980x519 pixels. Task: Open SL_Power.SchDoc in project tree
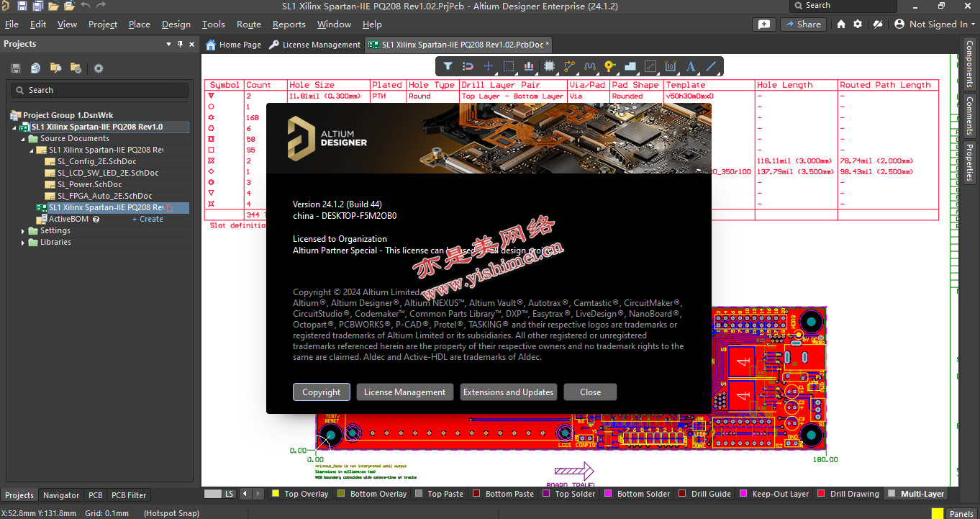pos(89,184)
